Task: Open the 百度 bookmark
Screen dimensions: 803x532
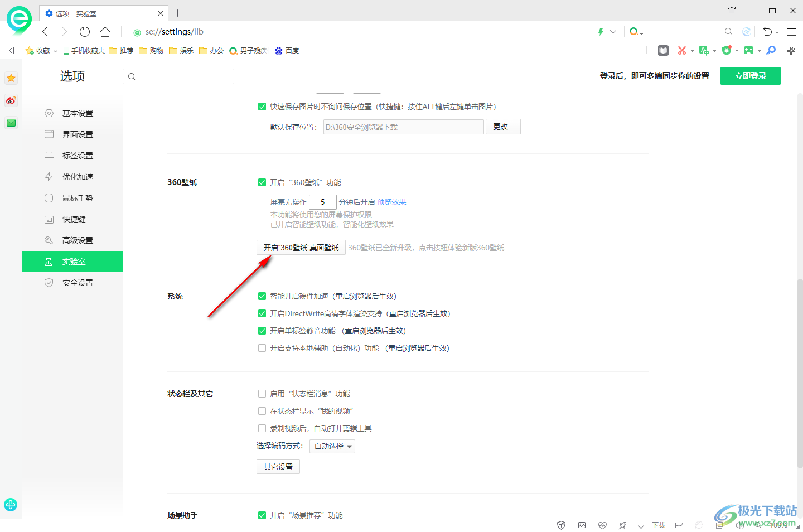Action: click(x=287, y=51)
